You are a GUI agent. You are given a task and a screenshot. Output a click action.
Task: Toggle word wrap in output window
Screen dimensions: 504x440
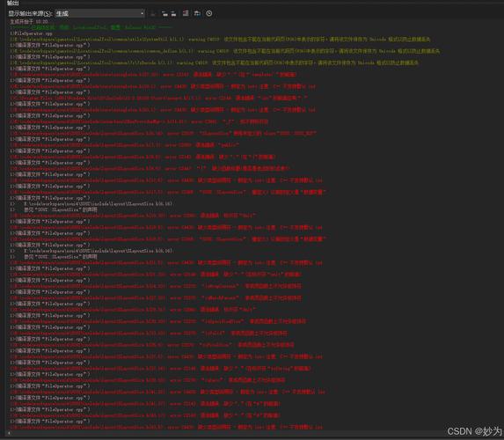click(197, 13)
